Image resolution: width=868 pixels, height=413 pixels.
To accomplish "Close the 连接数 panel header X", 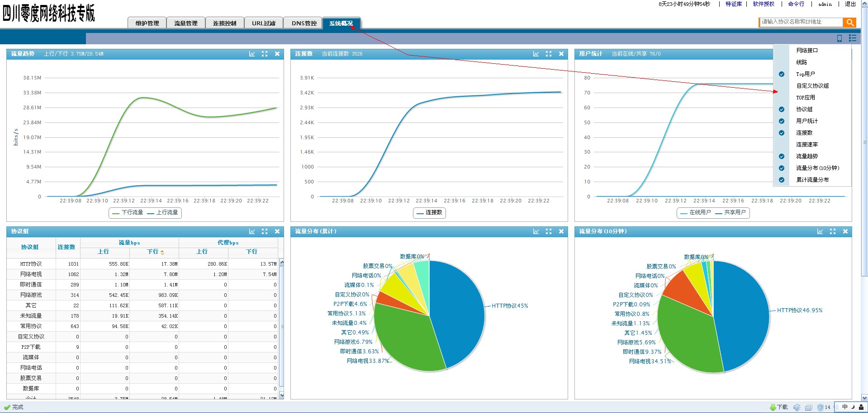I will (561, 54).
